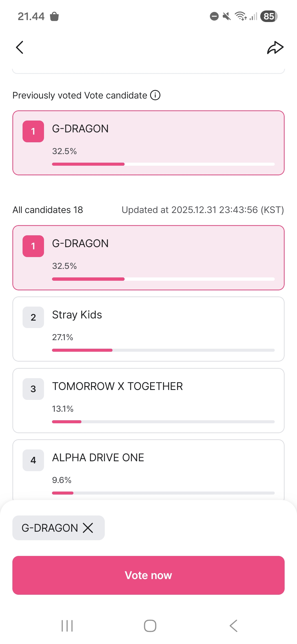Open Android recent apps button

point(67,626)
